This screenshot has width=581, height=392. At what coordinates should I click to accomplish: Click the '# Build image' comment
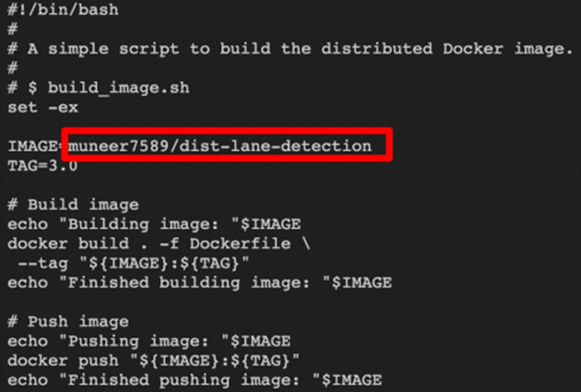point(74,204)
